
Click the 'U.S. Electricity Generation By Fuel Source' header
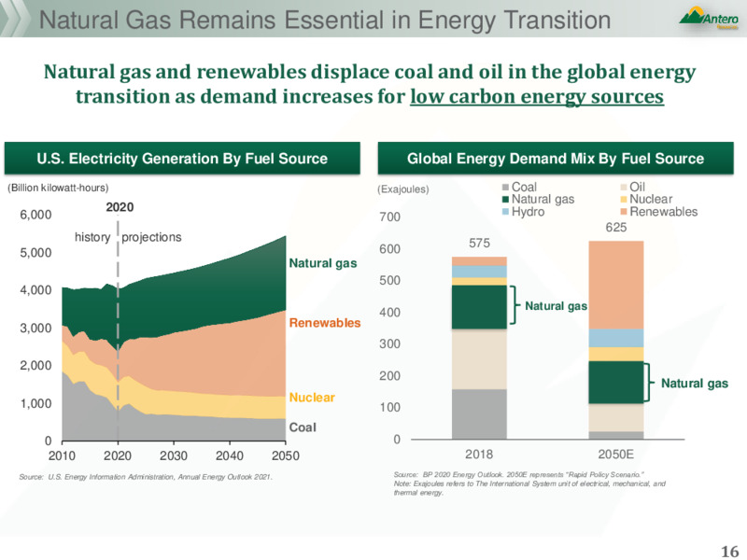[x=182, y=158]
